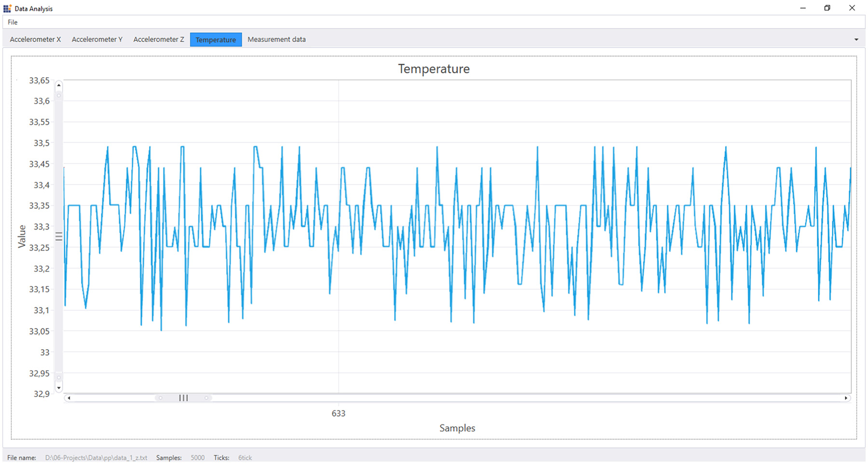Viewport: 868px width, 464px height.
Task: Open the File menu
Action: tap(13, 22)
